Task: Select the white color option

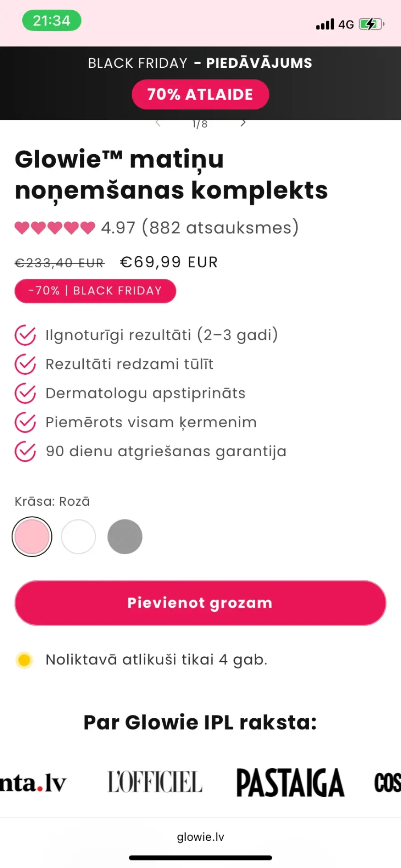Action: pyautogui.click(x=78, y=536)
